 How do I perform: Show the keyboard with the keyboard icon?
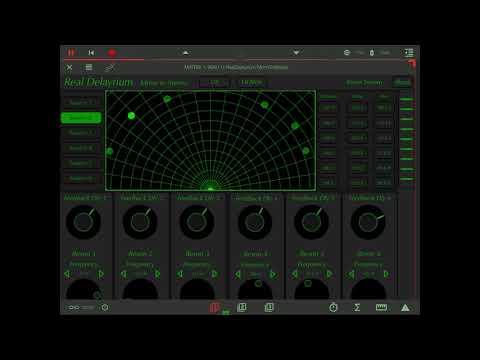pos(381,307)
